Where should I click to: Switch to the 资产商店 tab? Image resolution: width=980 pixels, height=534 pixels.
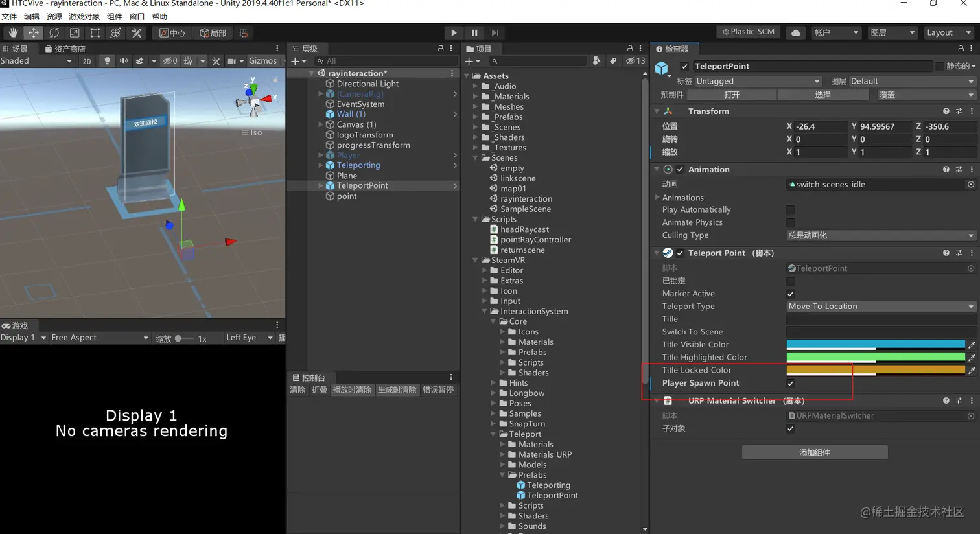65,49
